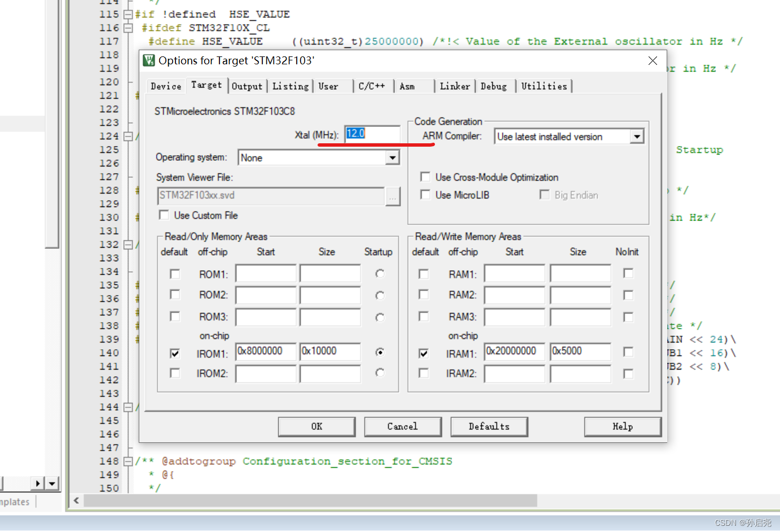The width and height of the screenshot is (780, 532).
Task: Click the ROM1 Start field
Action: click(266, 274)
